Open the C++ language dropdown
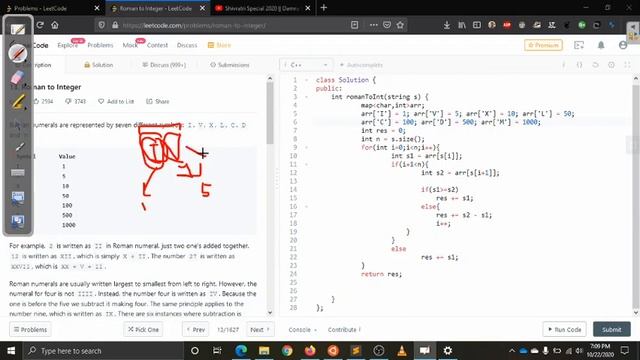The width and height of the screenshot is (640, 360). coord(306,65)
